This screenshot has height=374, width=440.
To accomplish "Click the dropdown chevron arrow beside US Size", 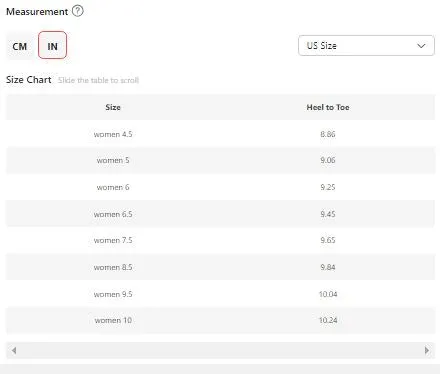I will [x=421, y=46].
